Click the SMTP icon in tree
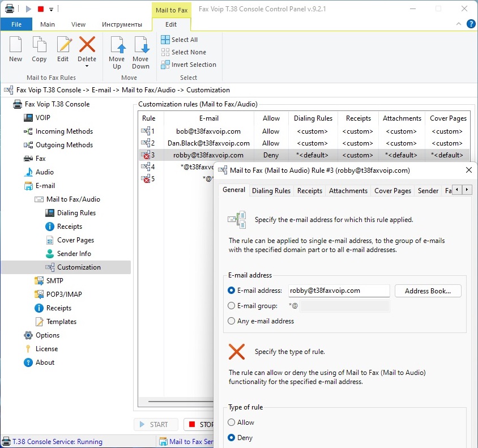The height and width of the screenshot is (448, 478). (x=39, y=281)
